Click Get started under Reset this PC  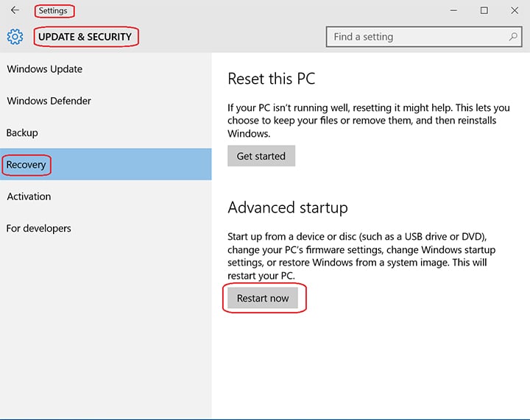(x=261, y=156)
